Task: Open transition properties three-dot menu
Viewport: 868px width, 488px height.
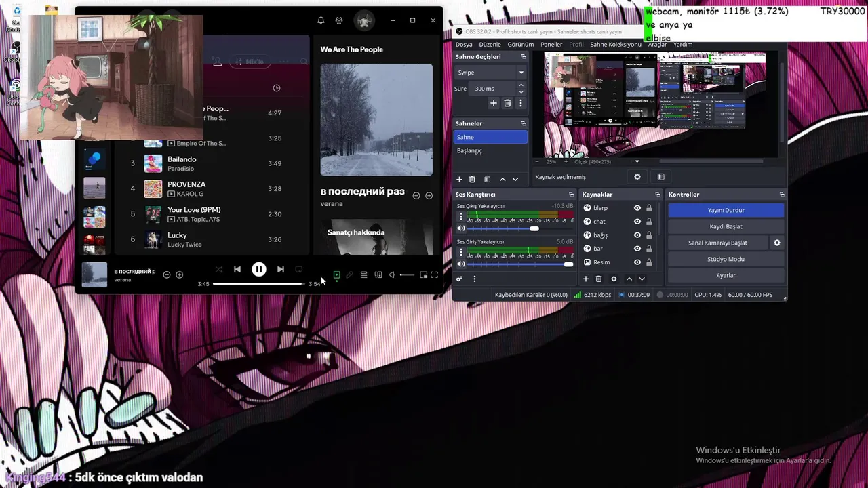Action: click(521, 103)
